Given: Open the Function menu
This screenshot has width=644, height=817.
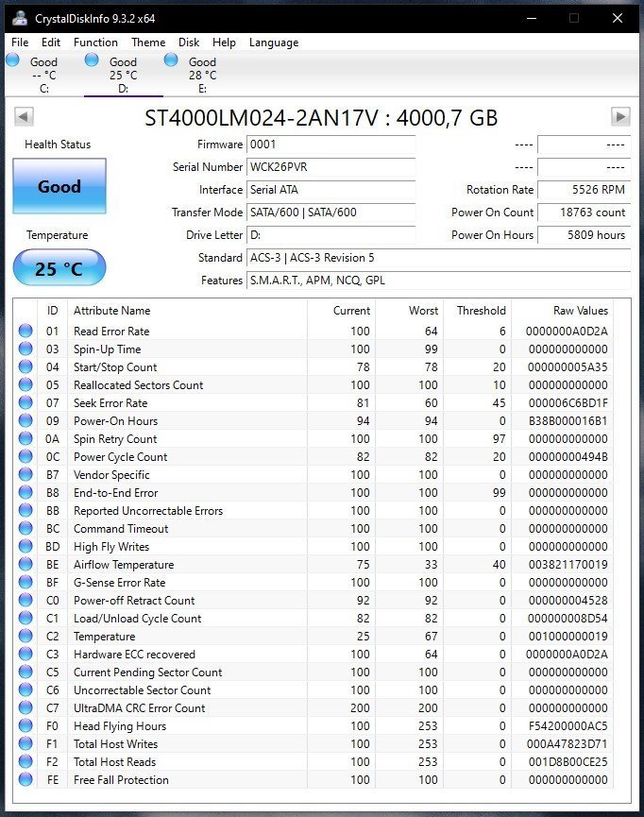Looking at the screenshot, I should [x=95, y=43].
